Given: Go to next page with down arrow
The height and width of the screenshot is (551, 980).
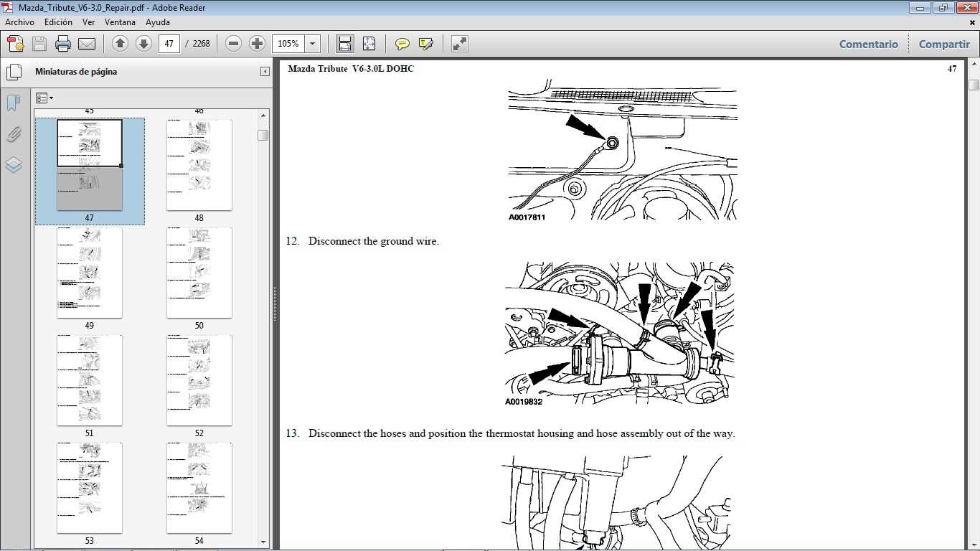Looking at the screenshot, I should coord(143,44).
